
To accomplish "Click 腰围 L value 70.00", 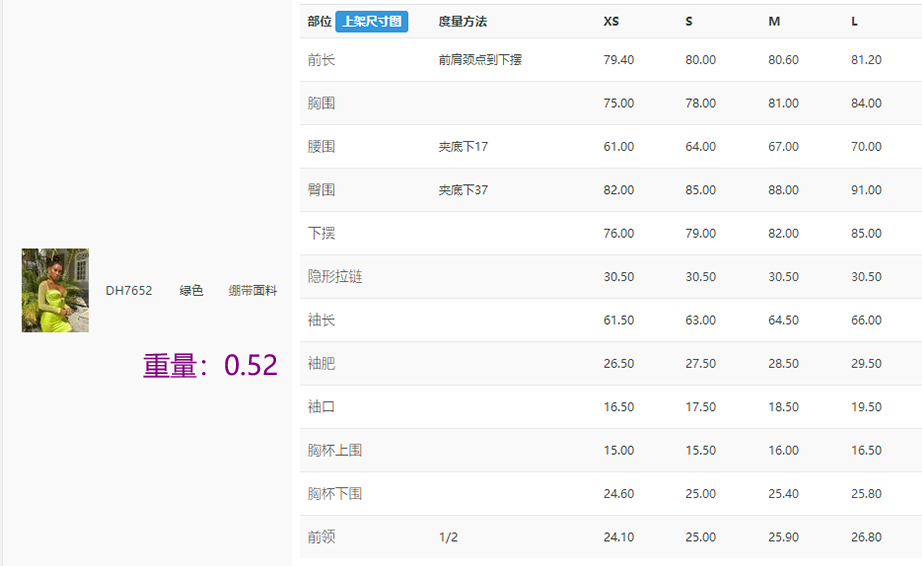I will pyautogui.click(x=866, y=147).
